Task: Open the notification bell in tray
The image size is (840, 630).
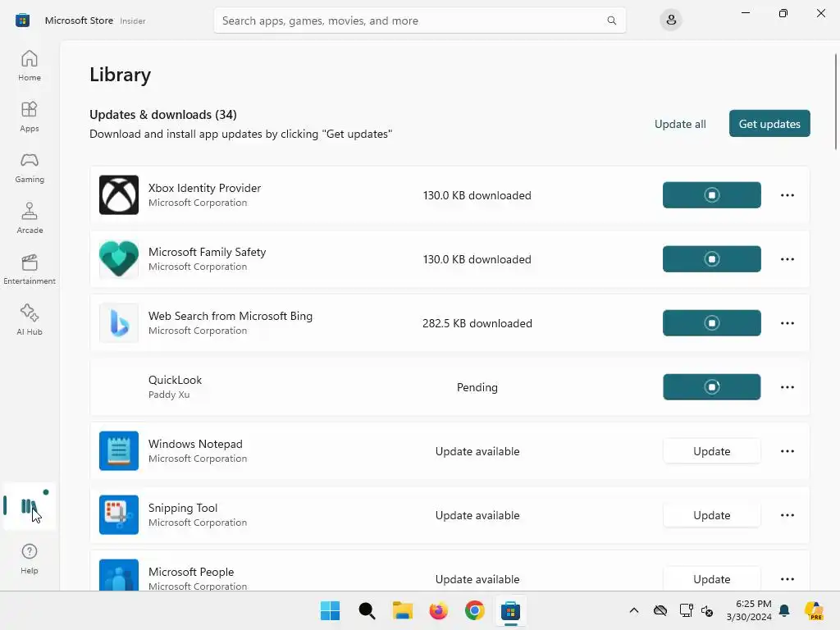Action: point(784,610)
